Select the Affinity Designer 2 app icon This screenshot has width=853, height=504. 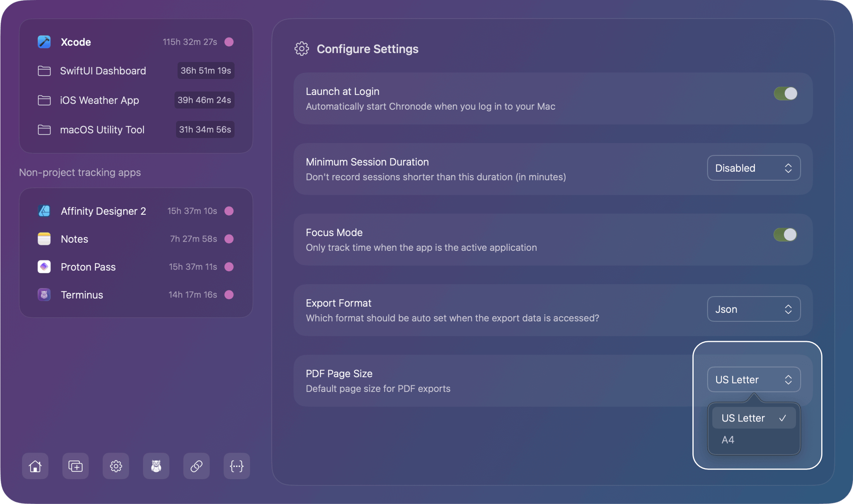[x=44, y=211]
